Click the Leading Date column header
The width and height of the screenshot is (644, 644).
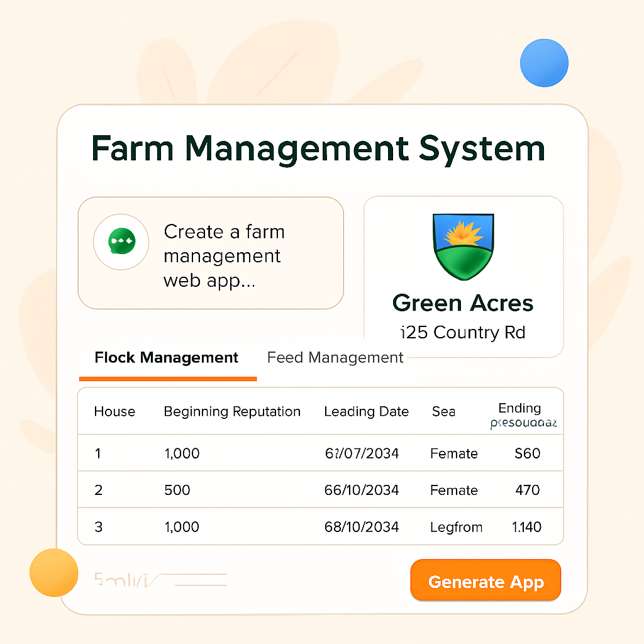click(367, 412)
